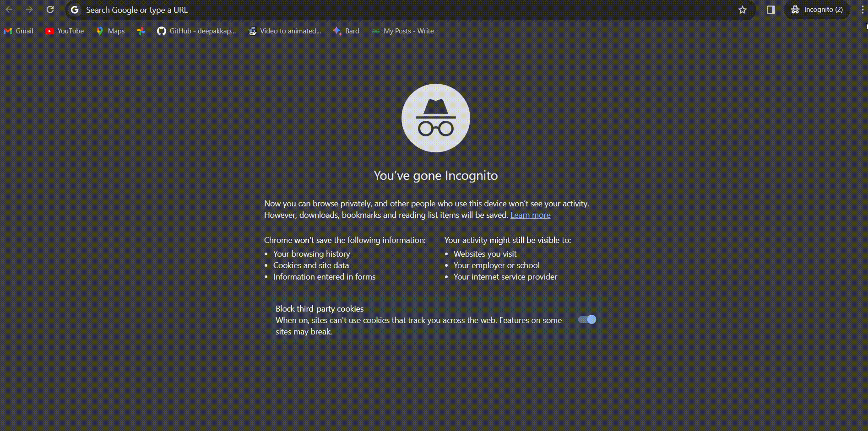
Task: Open the Learn more link
Action: [x=530, y=215]
